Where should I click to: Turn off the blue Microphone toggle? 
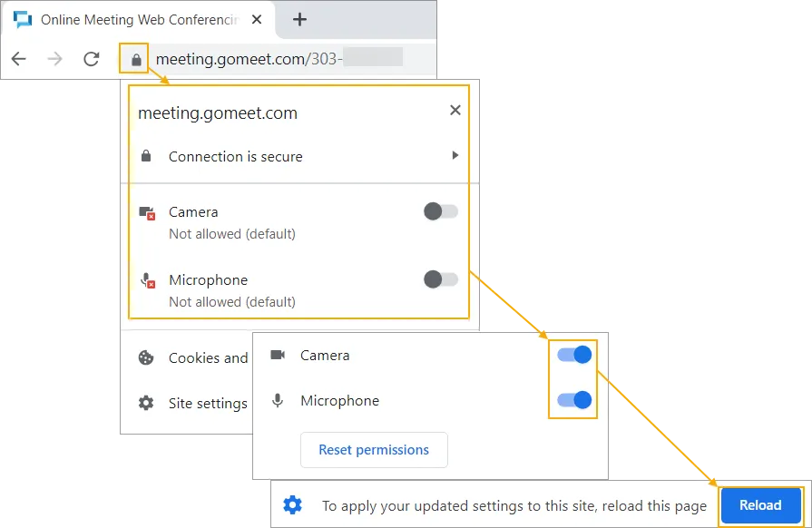[574, 399]
